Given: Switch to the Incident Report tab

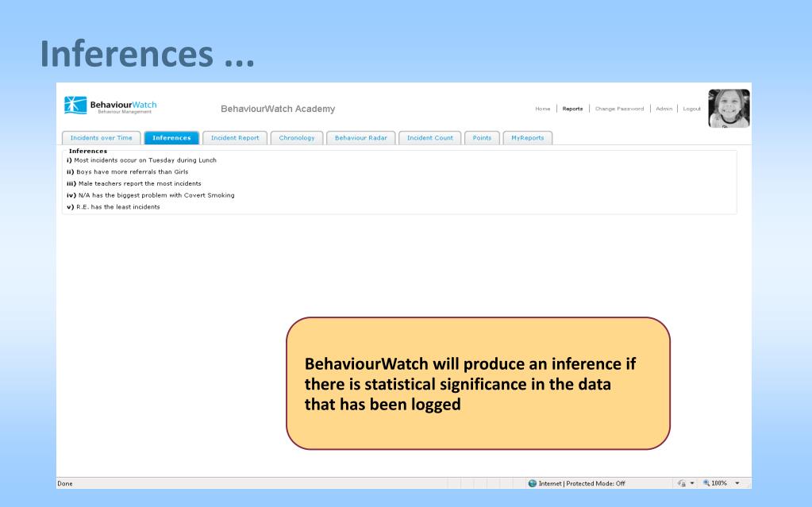Looking at the screenshot, I should 235,138.
